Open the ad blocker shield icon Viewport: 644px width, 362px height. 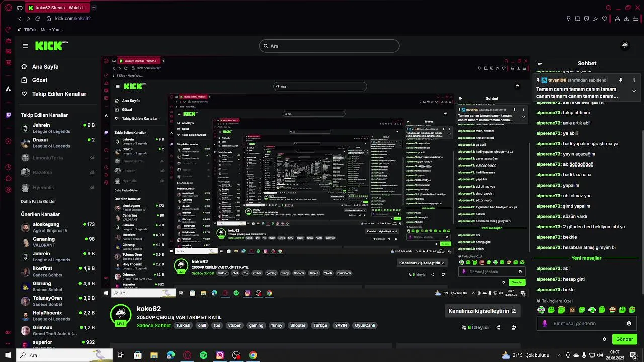[x=586, y=19]
